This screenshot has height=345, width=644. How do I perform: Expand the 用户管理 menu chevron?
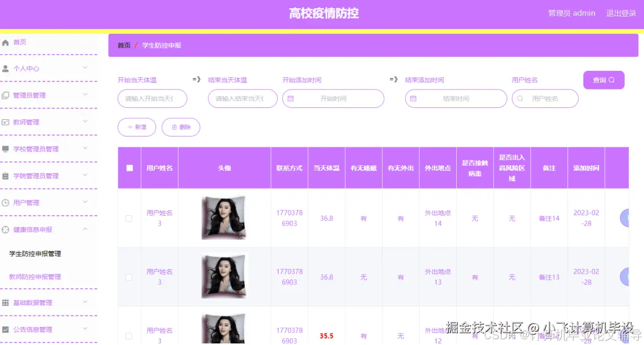coord(85,202)
